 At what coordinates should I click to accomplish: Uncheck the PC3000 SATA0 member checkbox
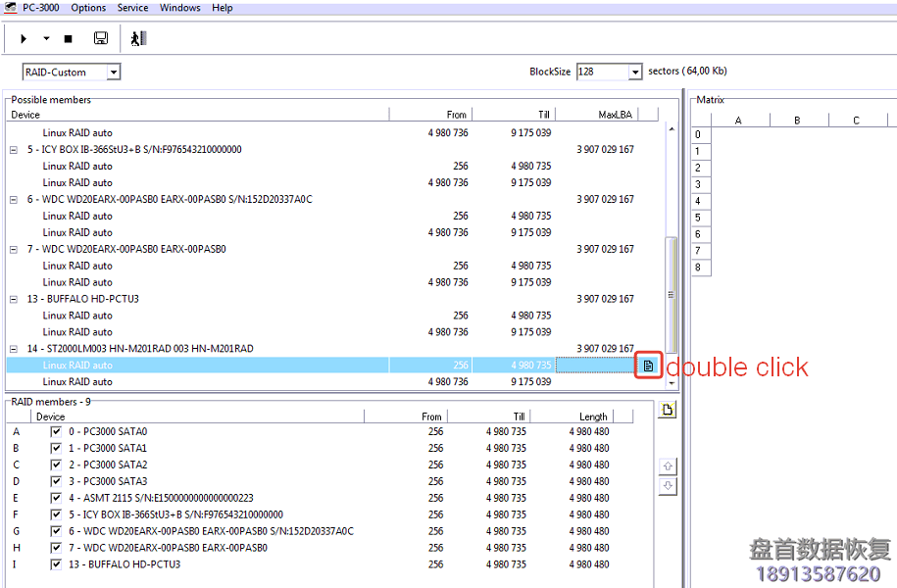tap(56, 432)
